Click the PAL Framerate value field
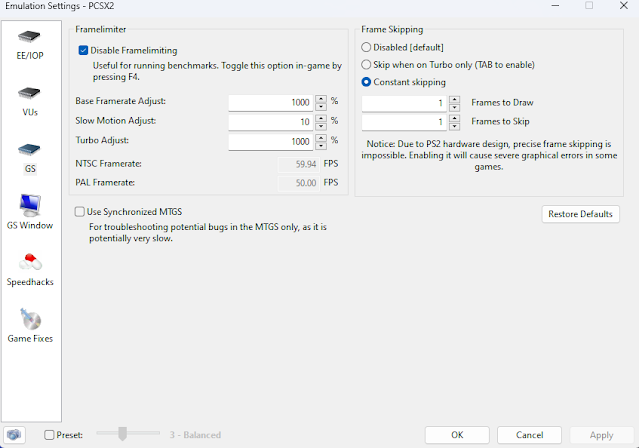 298,183
